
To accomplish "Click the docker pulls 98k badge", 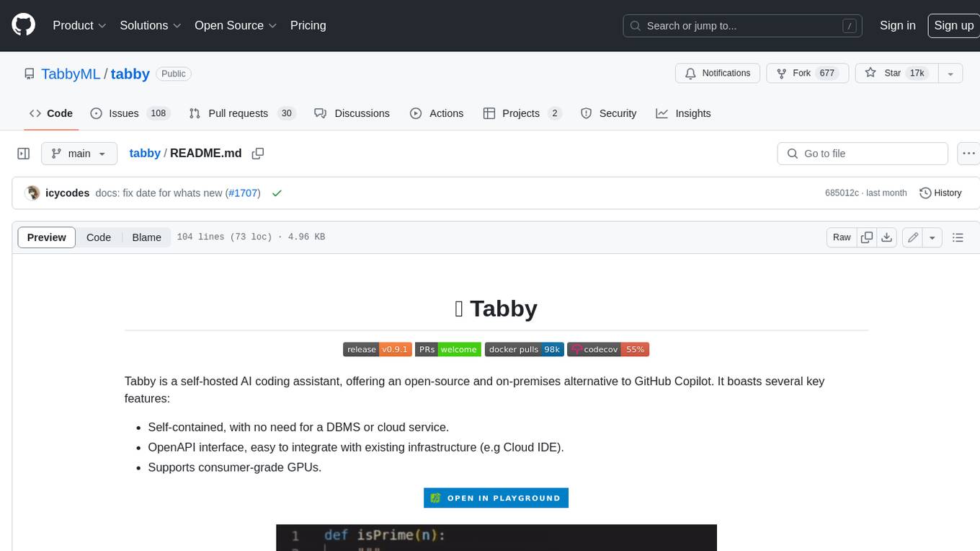I will 524,349.
